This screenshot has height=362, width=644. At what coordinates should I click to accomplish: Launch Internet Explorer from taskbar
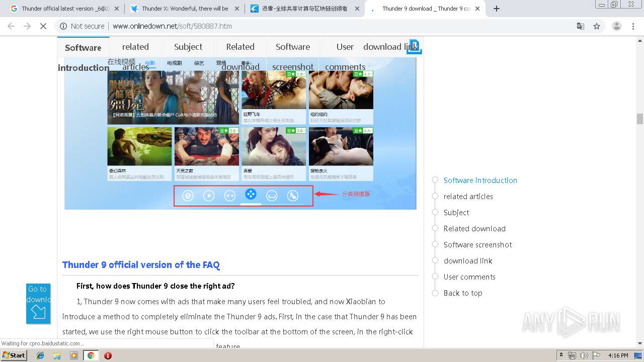pos(40,355)
